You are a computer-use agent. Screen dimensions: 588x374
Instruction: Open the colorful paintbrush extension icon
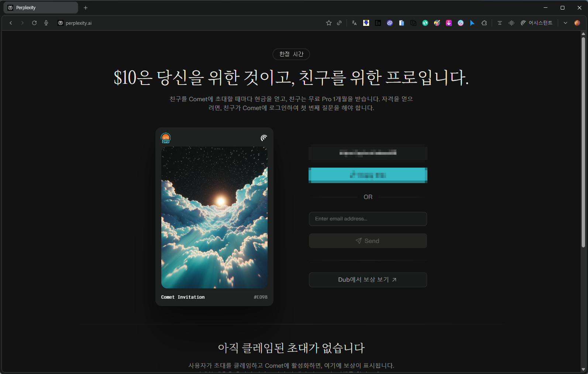[x=437, y=23]
